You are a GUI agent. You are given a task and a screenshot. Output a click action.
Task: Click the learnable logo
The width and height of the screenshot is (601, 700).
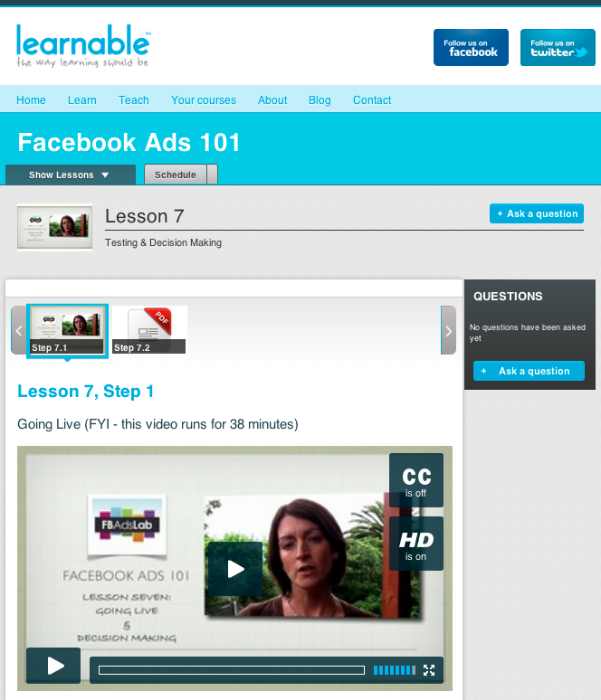click(x=83, y=45)
